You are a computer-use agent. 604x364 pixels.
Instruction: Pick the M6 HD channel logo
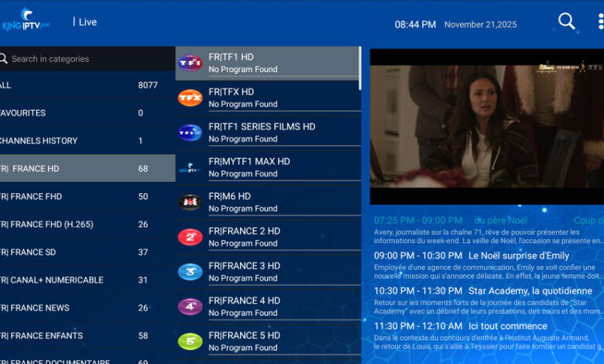190,202
